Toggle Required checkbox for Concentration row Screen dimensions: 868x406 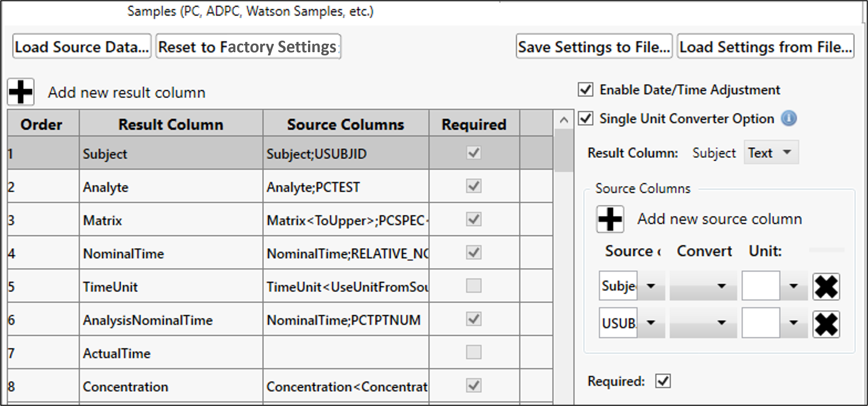point(473,385)
